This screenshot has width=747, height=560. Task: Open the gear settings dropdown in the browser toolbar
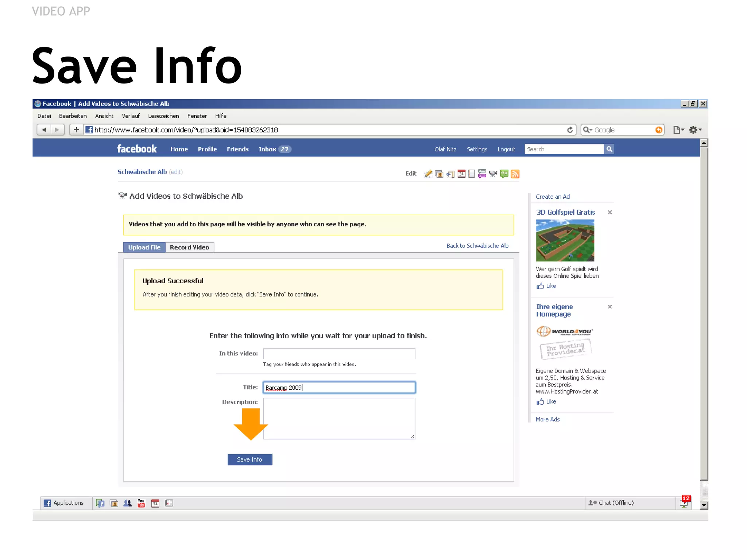click(696, 130)
